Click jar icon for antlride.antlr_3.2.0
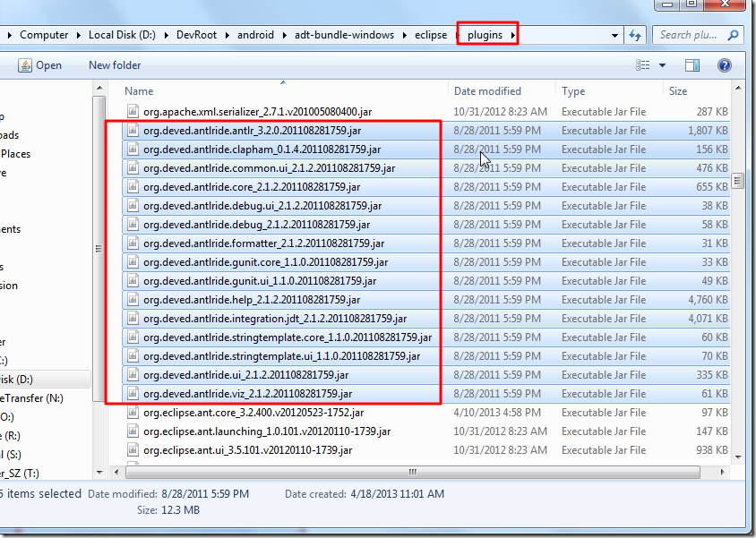 133,130
